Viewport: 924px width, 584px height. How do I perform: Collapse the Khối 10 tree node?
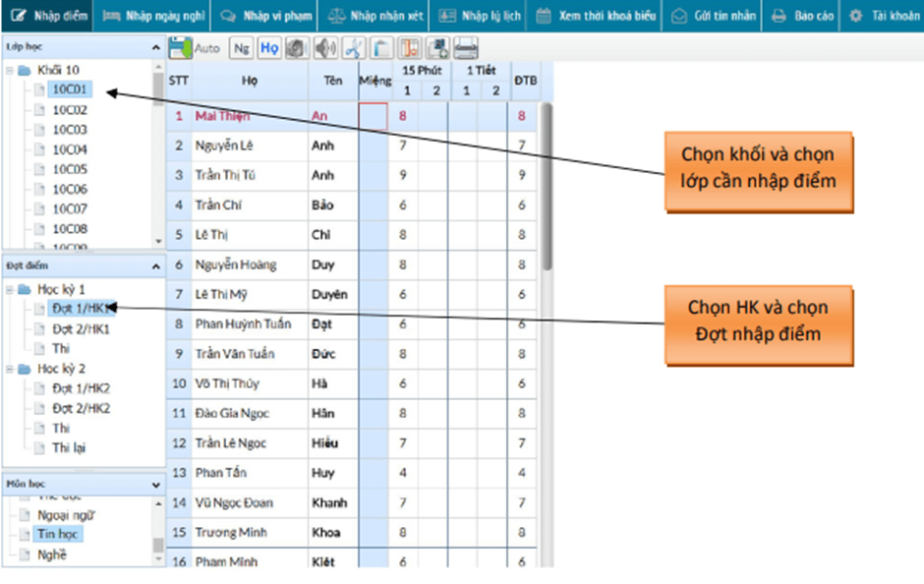pos(10,71)
